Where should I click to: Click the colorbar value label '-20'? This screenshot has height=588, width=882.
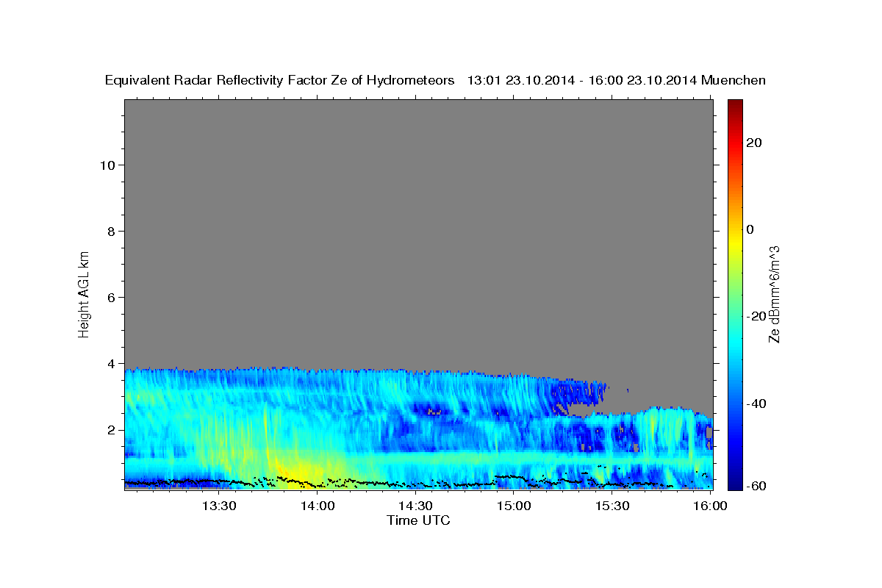pyautogui.click(x=756, y=316)
